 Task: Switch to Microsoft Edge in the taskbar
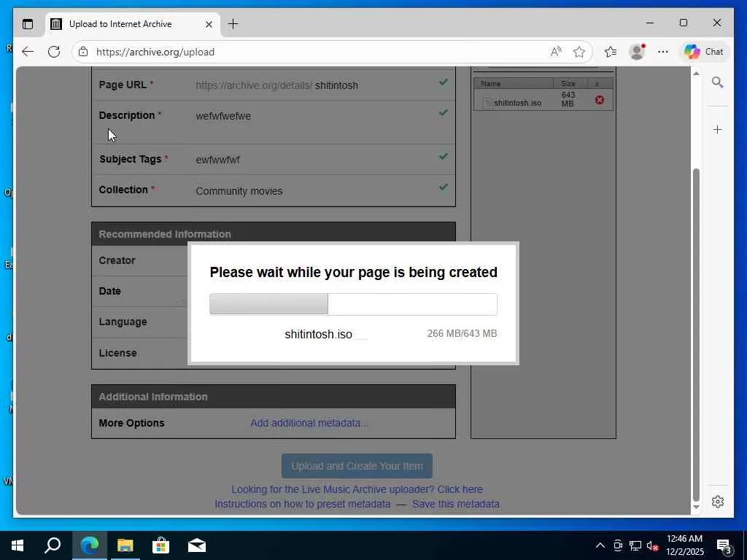(x=89, y=545)
